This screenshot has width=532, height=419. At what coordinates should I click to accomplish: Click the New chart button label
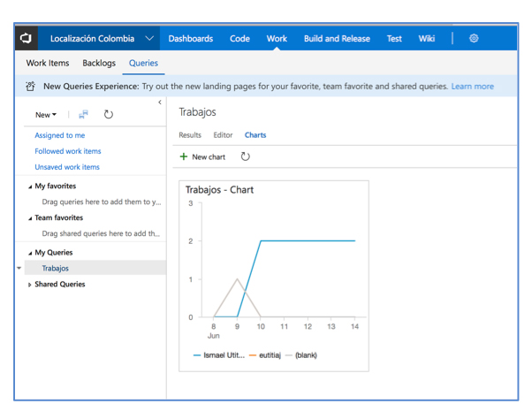click(x=209, y=157)
